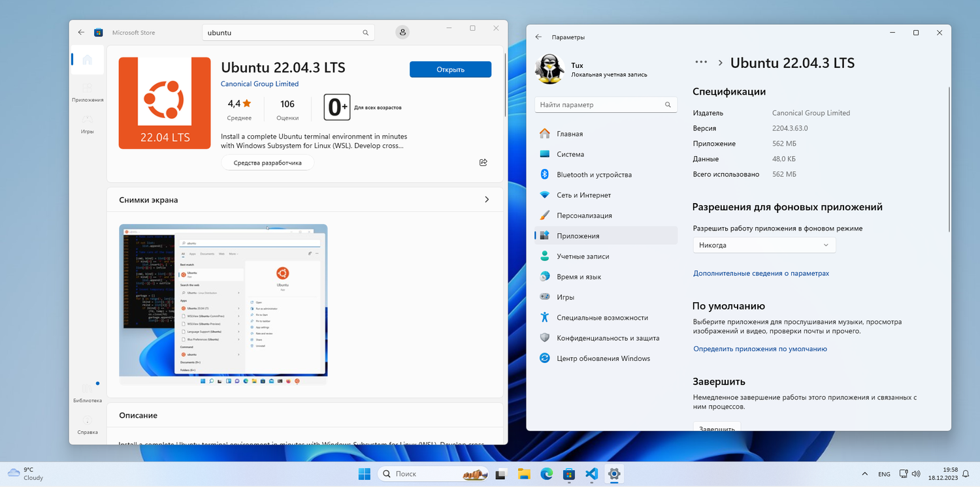The width and height of the screenshot is (980, 487).
Task: Switch to Visual Studio Code on taskbar
Action: click(591, 474)
